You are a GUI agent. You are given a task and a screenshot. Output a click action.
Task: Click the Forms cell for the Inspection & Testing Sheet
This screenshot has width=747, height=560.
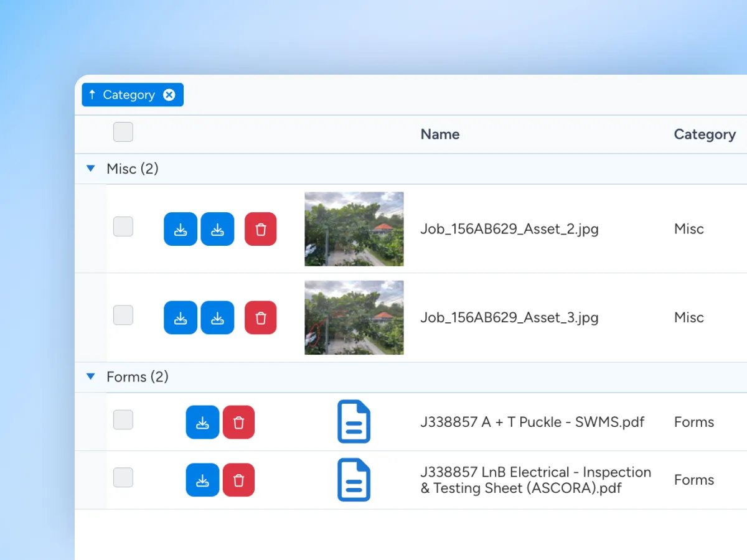click(x=694, y=480)
